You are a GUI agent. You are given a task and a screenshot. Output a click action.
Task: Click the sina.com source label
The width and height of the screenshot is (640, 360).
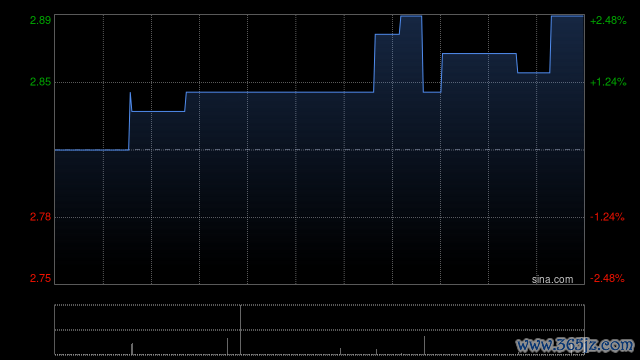tap(552, 279)
